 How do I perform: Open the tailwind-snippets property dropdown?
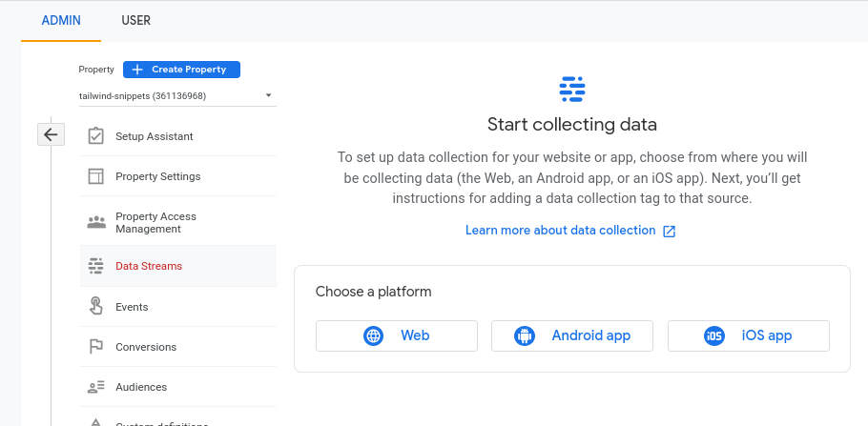176,95
